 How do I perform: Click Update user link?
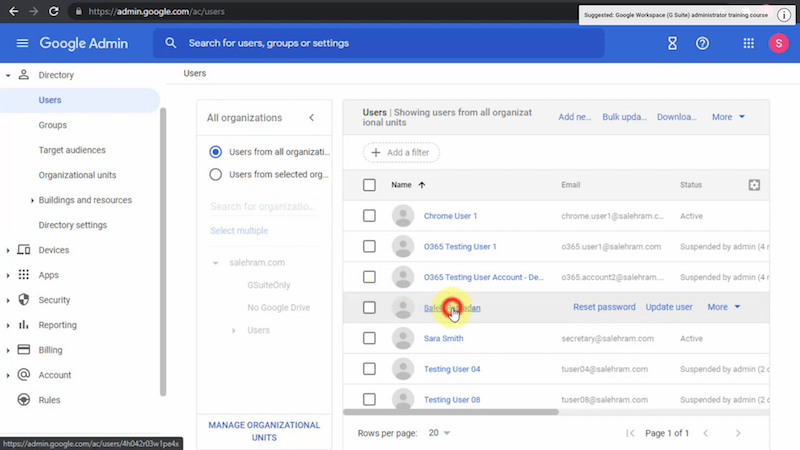point(669,307)
